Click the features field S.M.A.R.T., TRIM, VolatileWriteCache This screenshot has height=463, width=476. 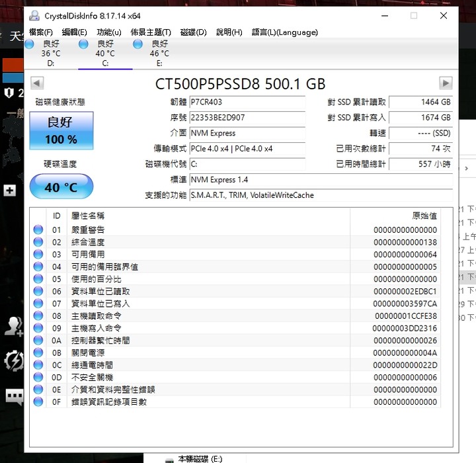[x=321, y=195]
